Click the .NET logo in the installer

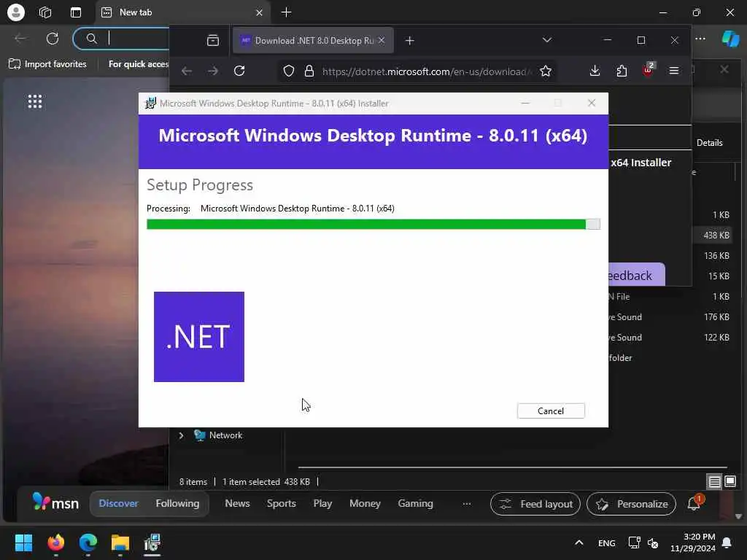[199, 337]
